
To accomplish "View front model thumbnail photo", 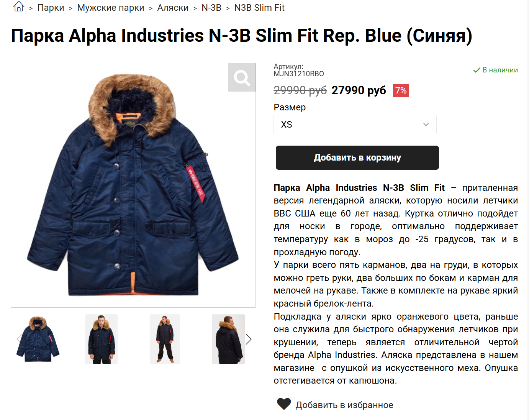I will [101, 339].
